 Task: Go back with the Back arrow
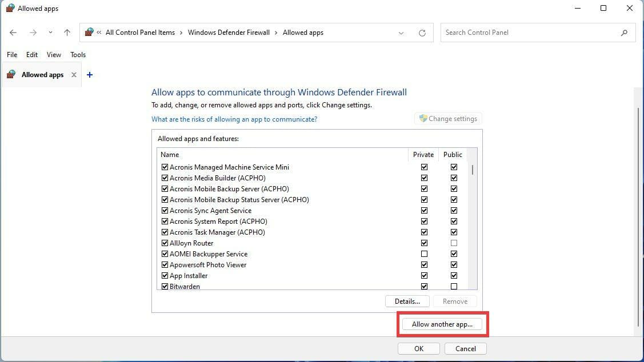(x=13, y=33)
